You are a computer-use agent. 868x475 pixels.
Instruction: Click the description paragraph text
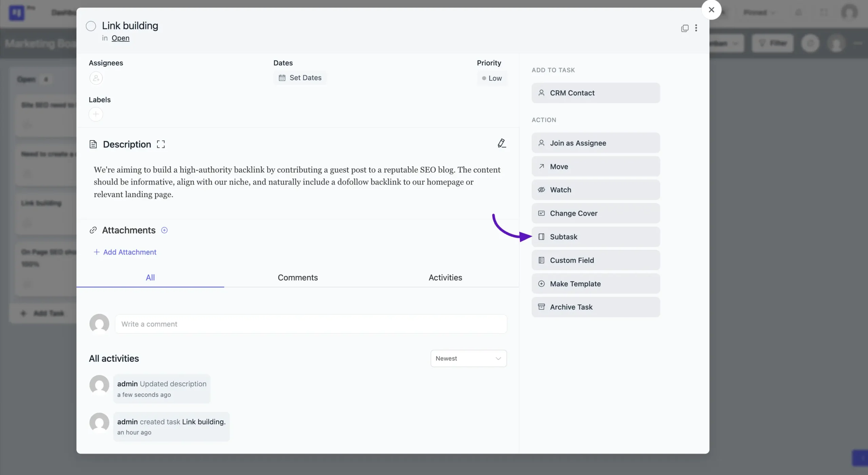pos(297,182)
